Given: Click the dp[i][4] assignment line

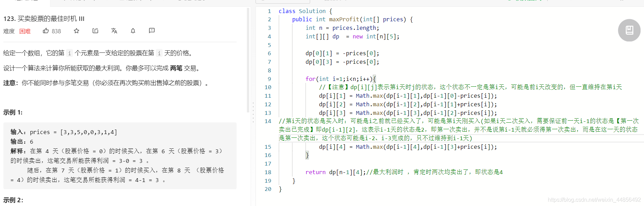Looking at the screenshot, I should (x=408, y=147).
